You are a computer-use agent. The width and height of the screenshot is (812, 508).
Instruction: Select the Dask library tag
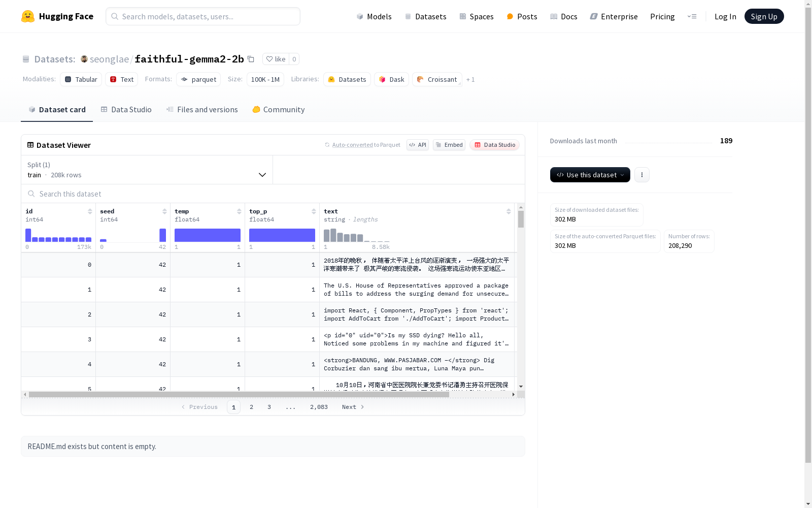[391, 79]
